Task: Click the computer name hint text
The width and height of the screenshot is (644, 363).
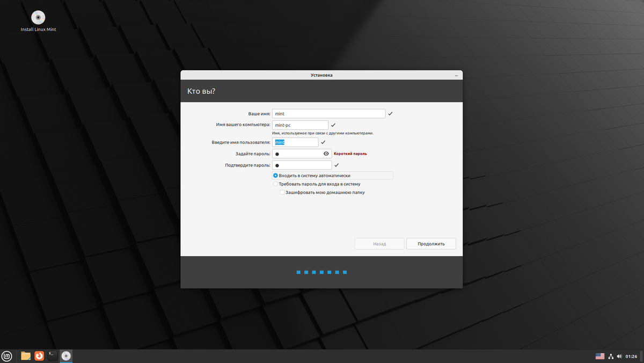Action: click(323, 133)
